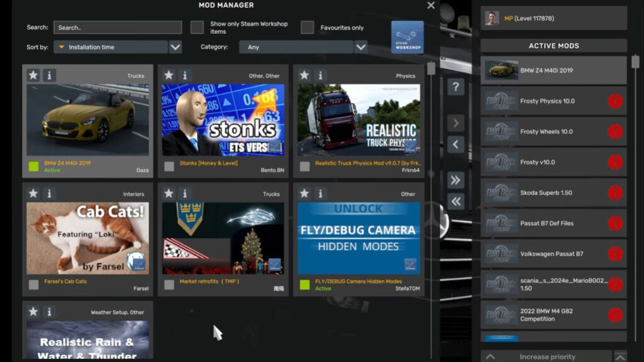644x362 pixels.
Task: Select Frosty Wheels 10.0 in Active Mods
Action: tap(553, 131)
